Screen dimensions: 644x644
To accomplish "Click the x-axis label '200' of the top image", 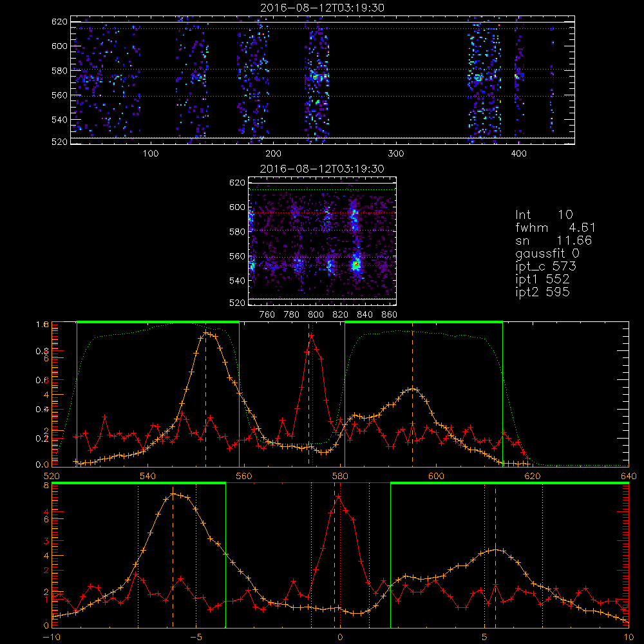I will click(x=273, y=154).
